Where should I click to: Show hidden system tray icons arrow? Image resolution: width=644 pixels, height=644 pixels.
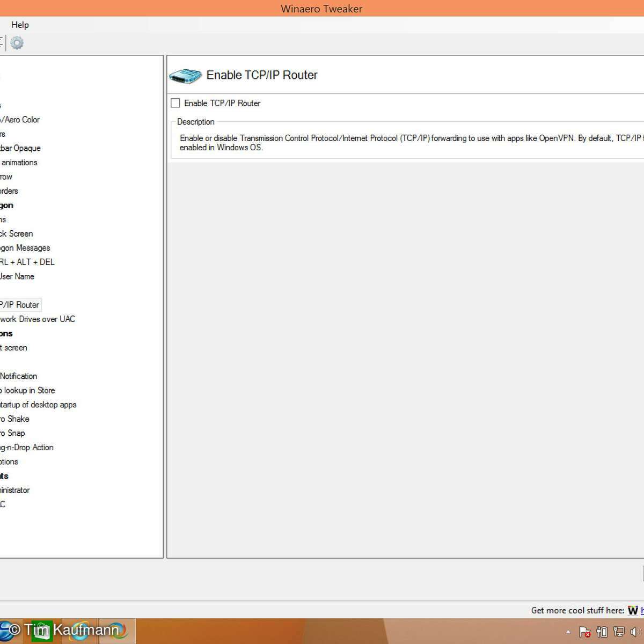click(x=568, y=632)
